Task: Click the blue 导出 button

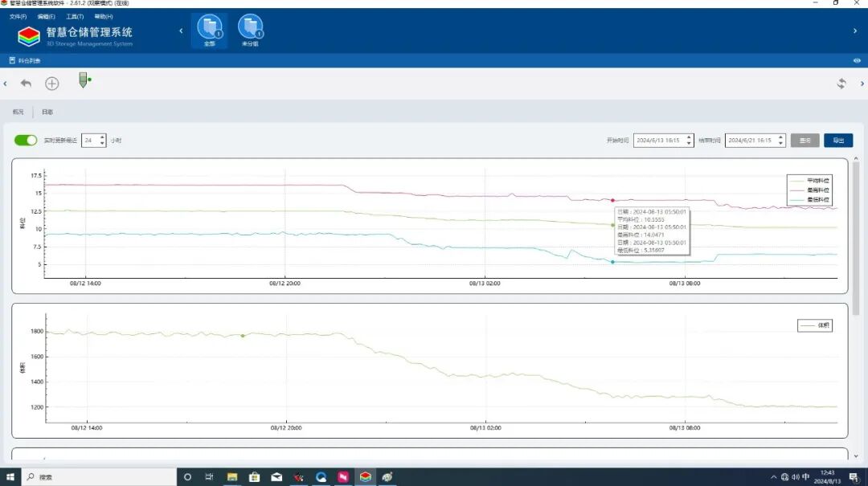Action: point(838,141)
